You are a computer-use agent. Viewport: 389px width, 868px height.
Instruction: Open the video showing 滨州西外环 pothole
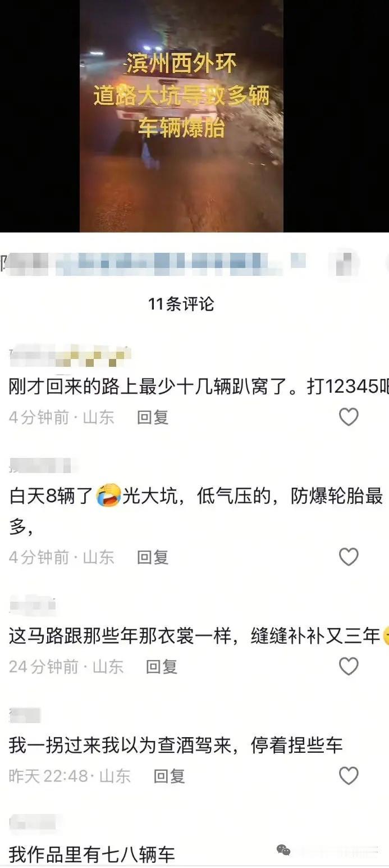[x=181, y=116]
